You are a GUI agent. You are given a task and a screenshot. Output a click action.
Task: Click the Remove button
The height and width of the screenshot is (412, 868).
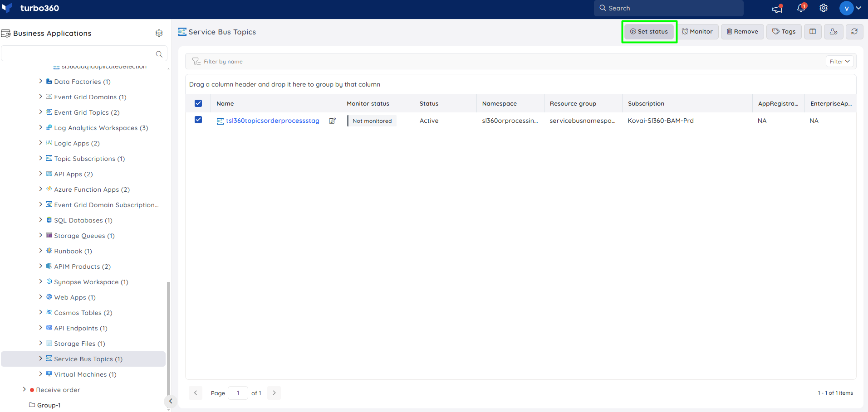[x=742, y=32]
